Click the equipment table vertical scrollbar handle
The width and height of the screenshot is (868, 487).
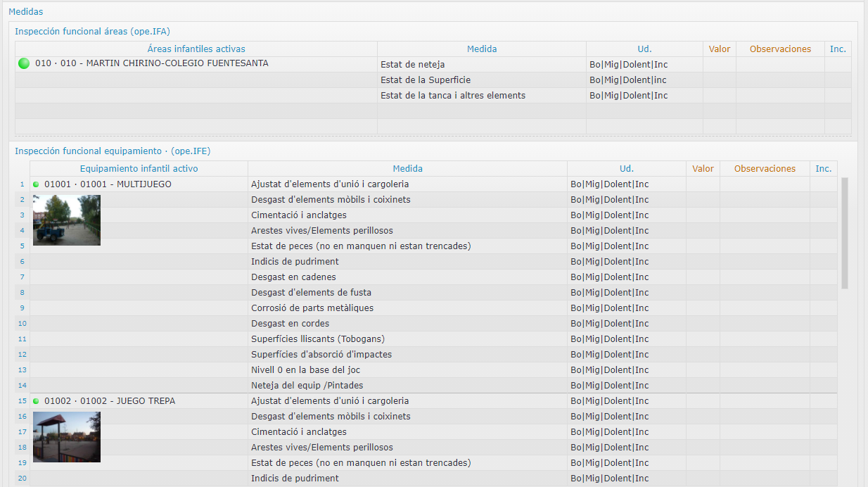[x=845, y=233]
